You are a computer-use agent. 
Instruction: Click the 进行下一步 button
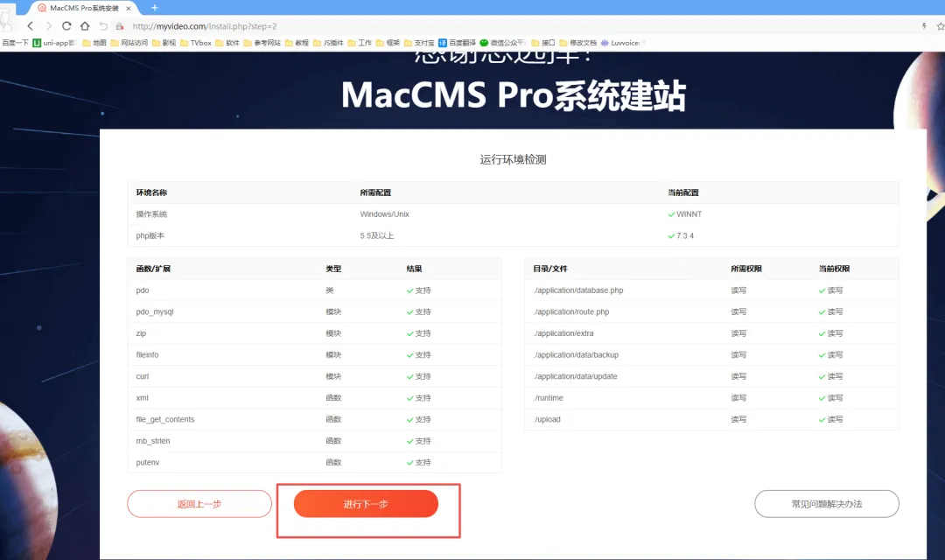(x=366, y=504)
